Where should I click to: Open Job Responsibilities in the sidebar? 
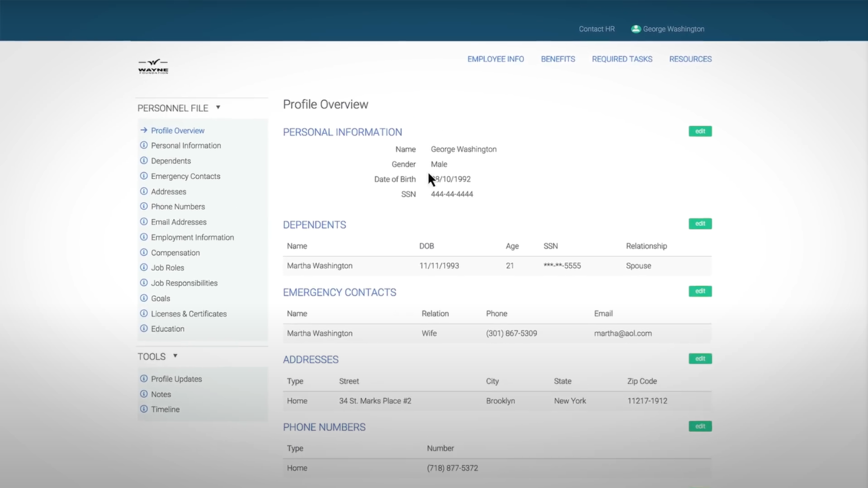point(184,283)
